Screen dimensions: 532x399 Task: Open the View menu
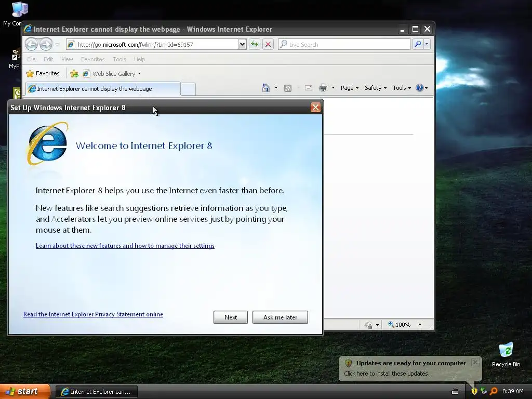click(67, 59)
